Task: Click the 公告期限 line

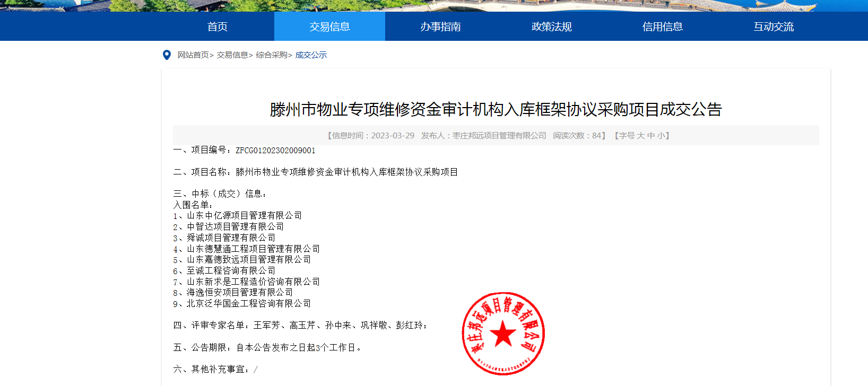Action: pos(267,348)
